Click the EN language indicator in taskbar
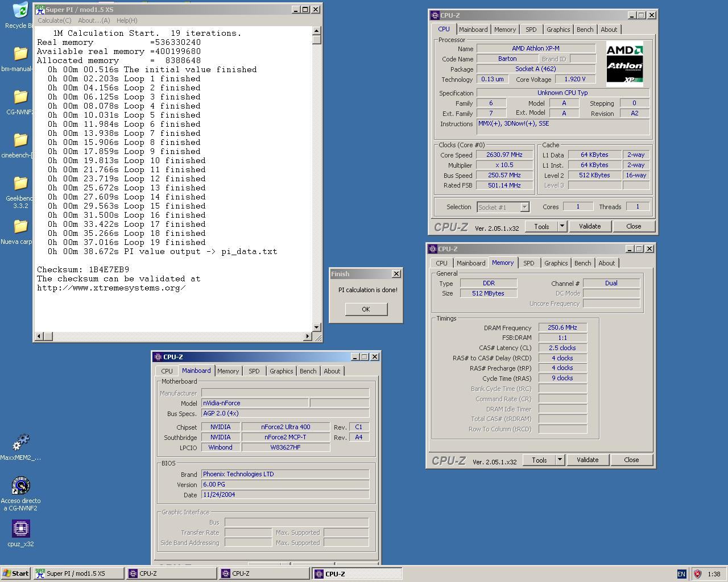Viewport: 728px width, 582px height. [x=681, y=573]
